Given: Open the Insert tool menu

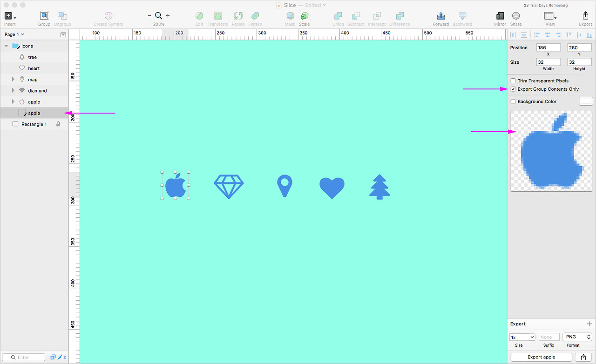Looking at the screenshot, I should pos(10,16).
